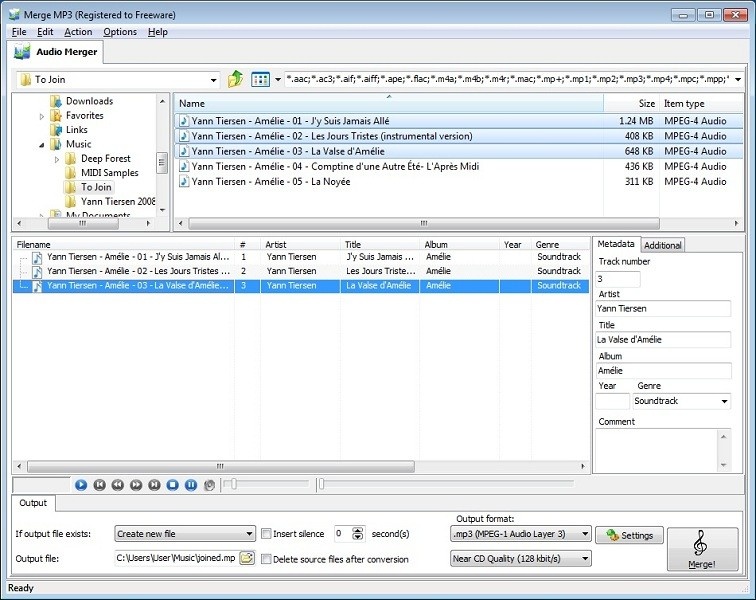The width and height of the screenshot is (756, 600).
Task: Click the skip to previous track icon
Action: pos(100,485)
